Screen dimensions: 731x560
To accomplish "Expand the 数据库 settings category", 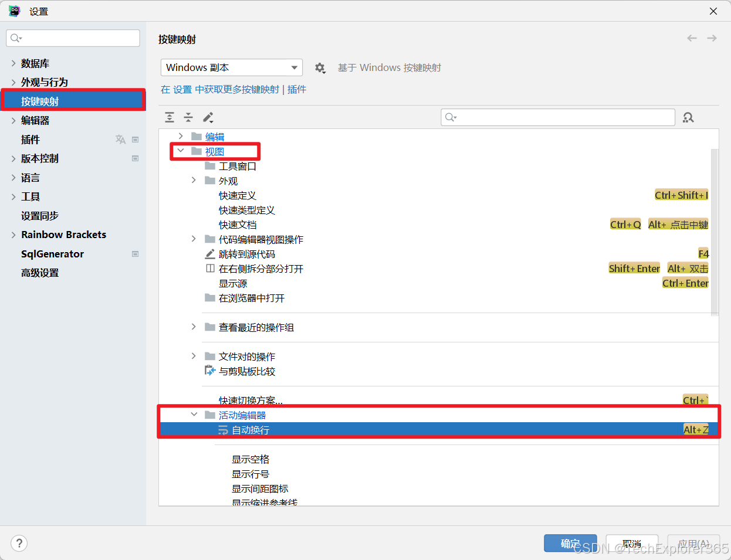I will click(13, 63).
